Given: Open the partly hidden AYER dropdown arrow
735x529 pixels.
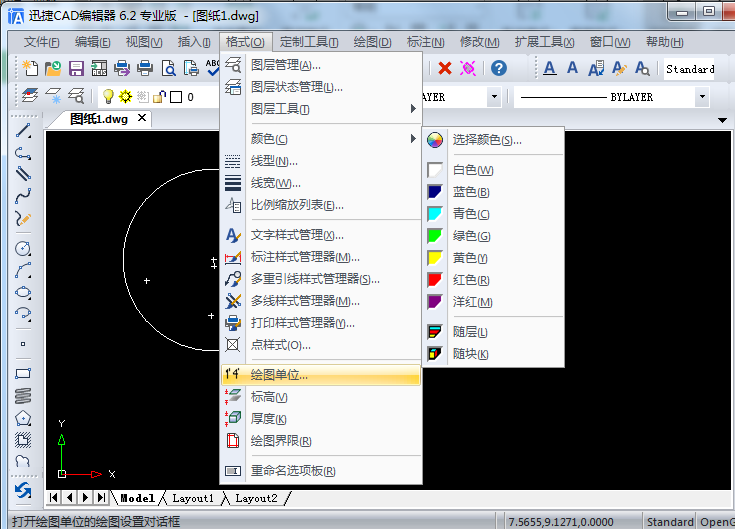Looking at the screenshot, I should 495,97.
